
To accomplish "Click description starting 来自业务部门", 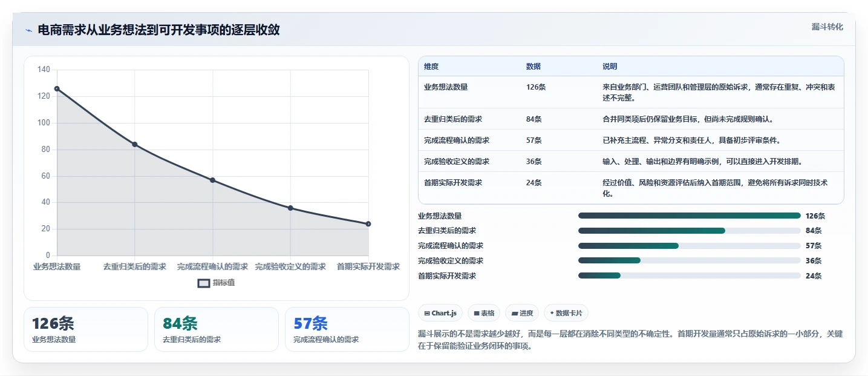I will 719,92.
